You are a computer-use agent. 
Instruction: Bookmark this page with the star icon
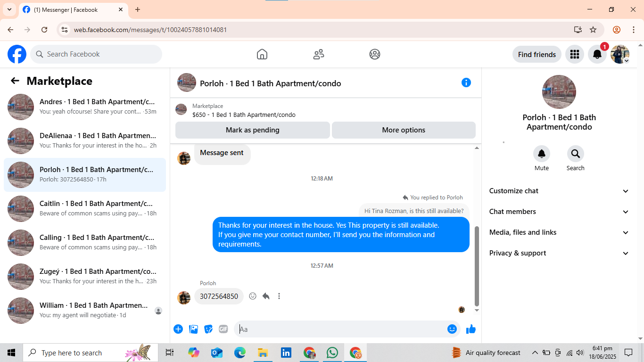click(593, 30)
